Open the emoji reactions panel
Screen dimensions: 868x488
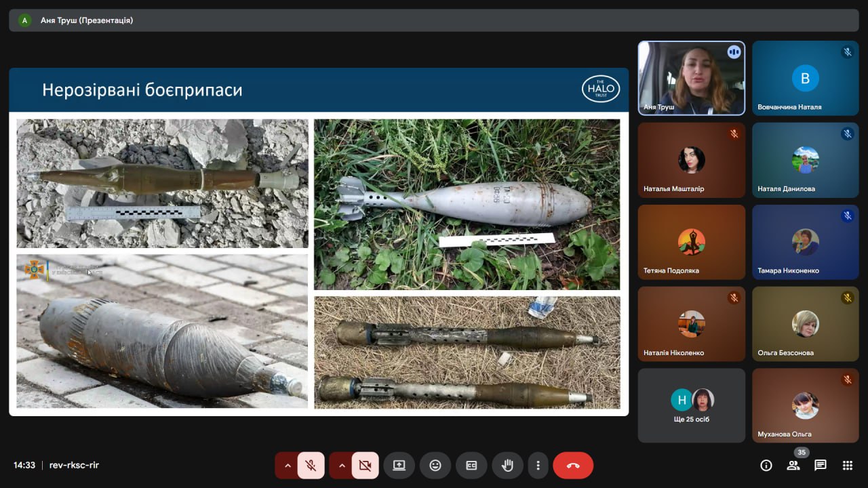[x=435, y=466]
